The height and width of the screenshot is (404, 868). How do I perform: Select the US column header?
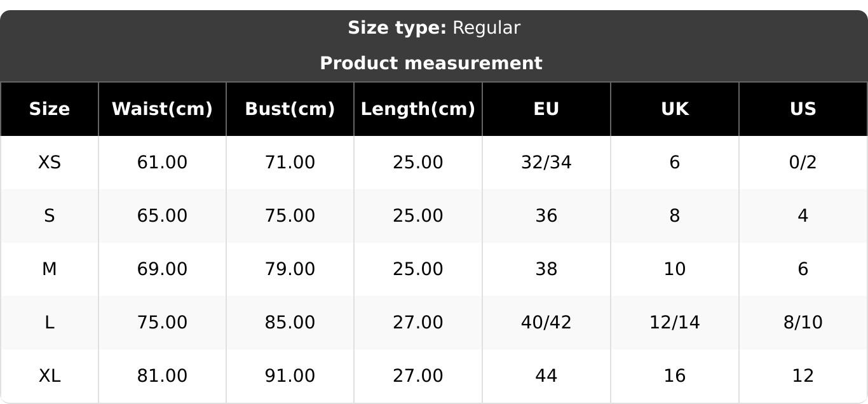pos(803,109)
